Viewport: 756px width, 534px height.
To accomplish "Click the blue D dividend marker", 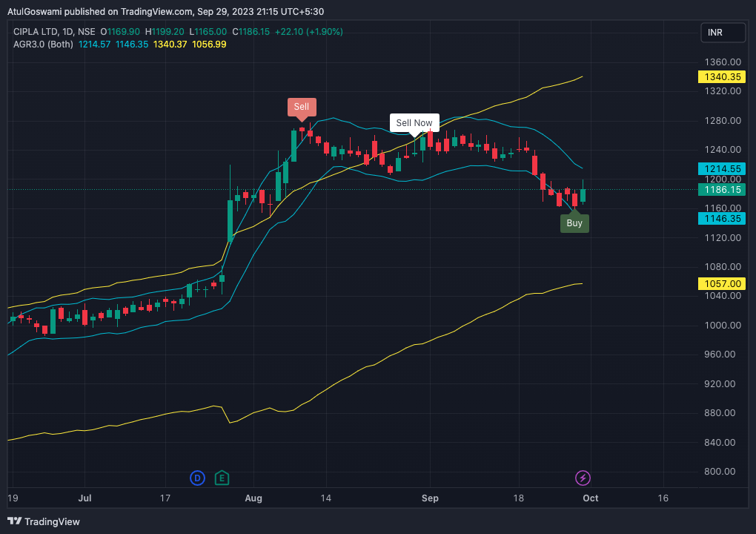I will 197,478.
